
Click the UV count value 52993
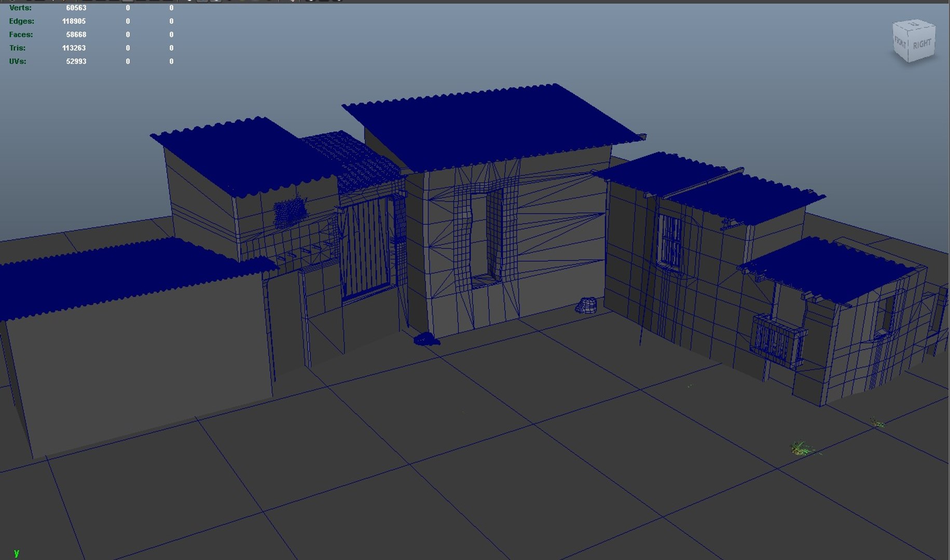tap(76, 61)
